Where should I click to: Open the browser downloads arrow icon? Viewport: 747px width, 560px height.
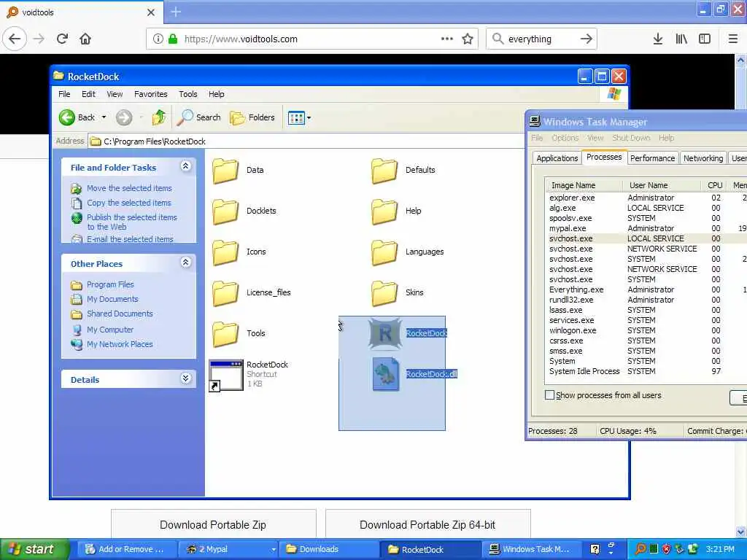658,39
